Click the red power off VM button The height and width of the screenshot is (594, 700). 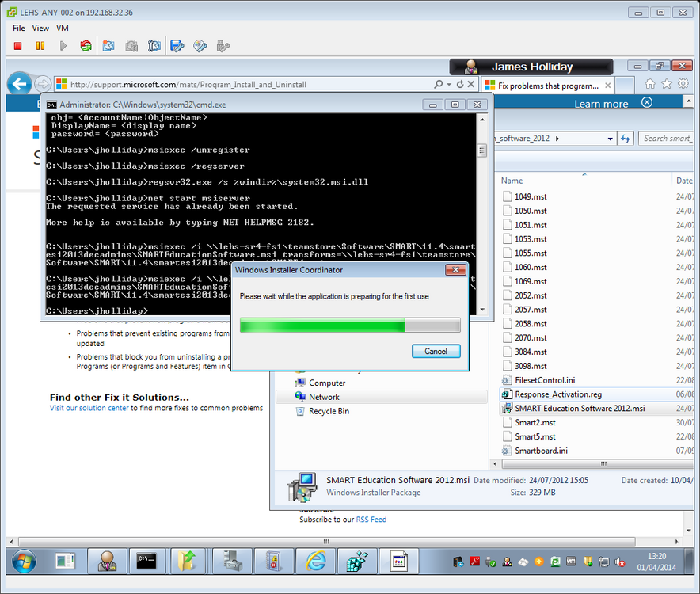pos(18,46)
